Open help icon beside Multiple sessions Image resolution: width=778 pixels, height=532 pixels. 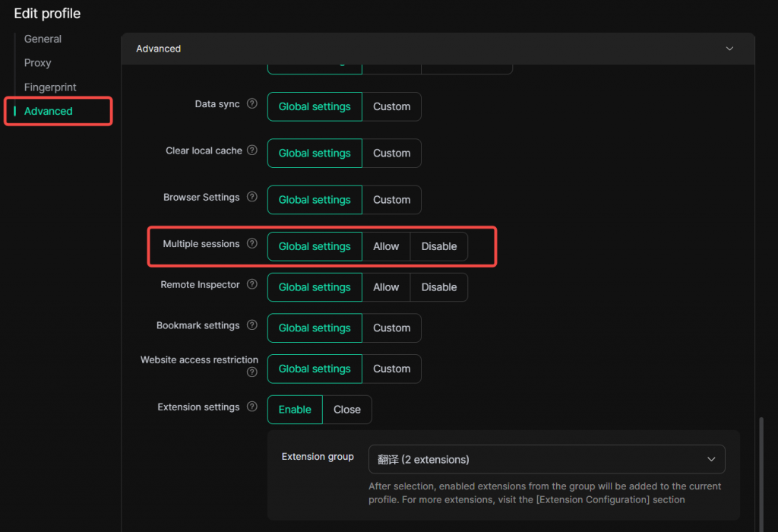(x=252, y=244)
